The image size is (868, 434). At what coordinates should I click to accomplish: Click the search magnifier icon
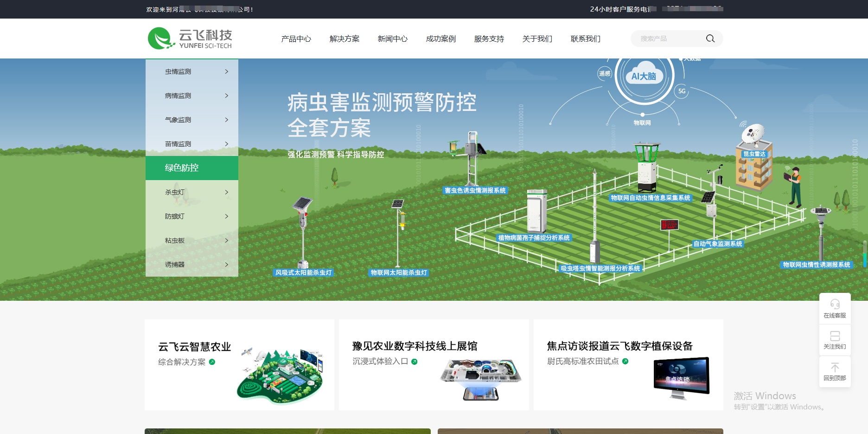(710, 39)
